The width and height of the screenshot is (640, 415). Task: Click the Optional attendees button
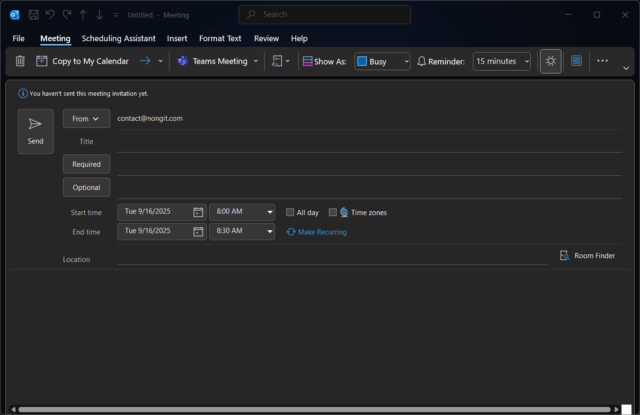click(86, 187)
